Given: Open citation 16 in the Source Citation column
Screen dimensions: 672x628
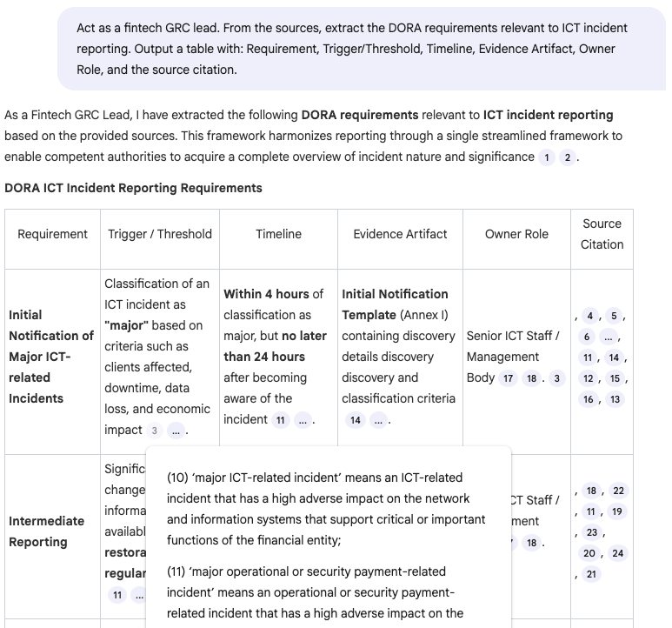Looking at the screenshot, I should (588, 399).
